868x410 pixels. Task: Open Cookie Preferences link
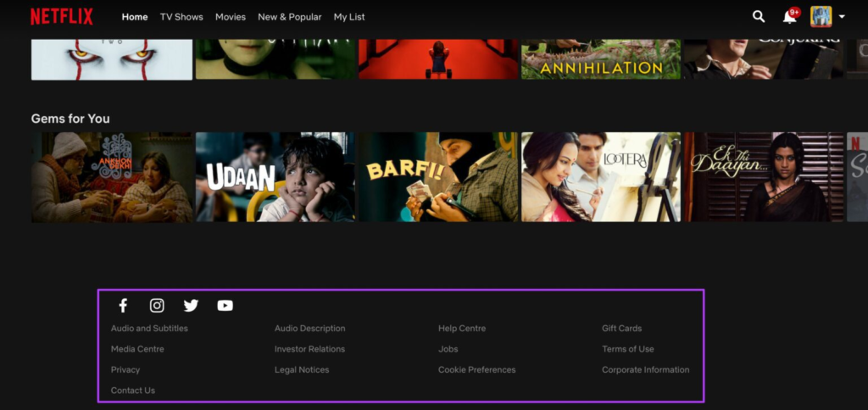click(476, 370)
